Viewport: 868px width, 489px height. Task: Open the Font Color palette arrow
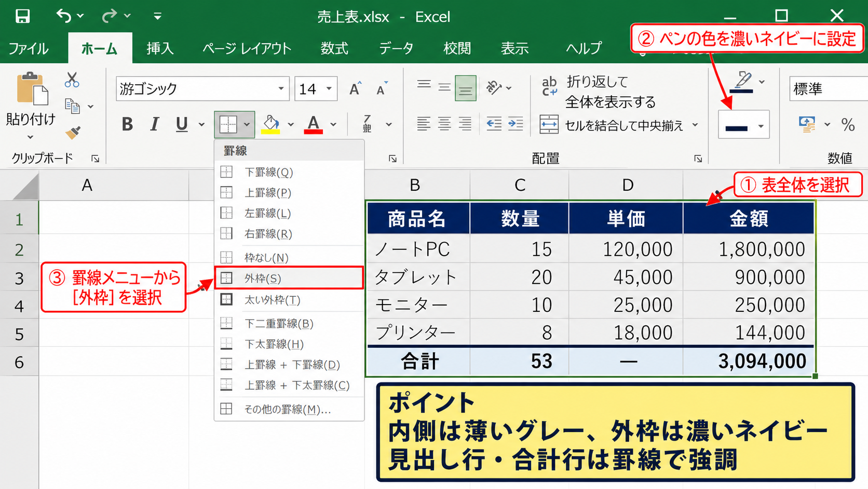pos(333,125)
